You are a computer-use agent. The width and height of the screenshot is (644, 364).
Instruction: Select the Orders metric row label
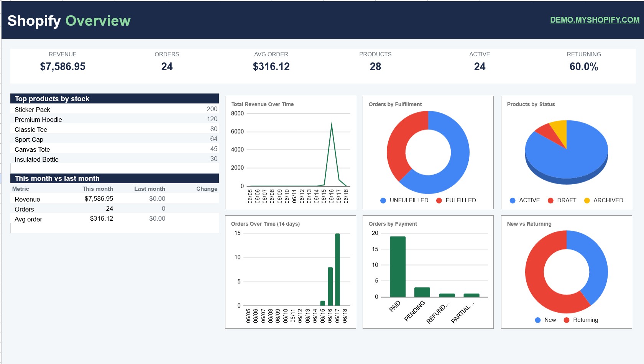[24, 209]
